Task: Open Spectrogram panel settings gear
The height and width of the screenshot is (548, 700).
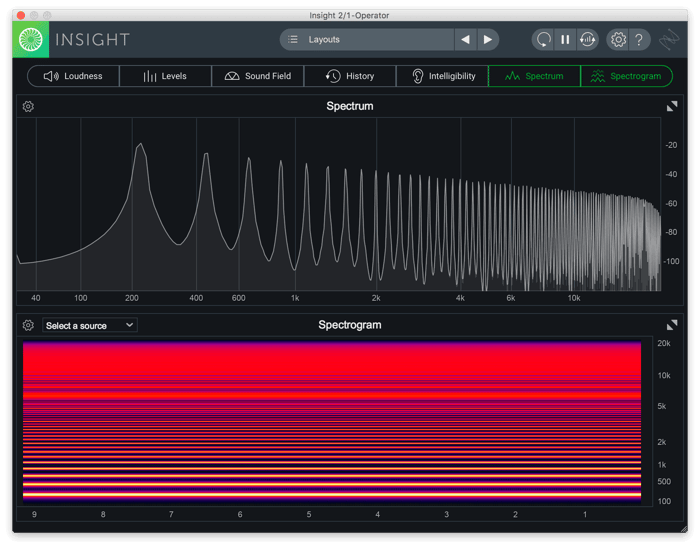Action: pos(28,325)
